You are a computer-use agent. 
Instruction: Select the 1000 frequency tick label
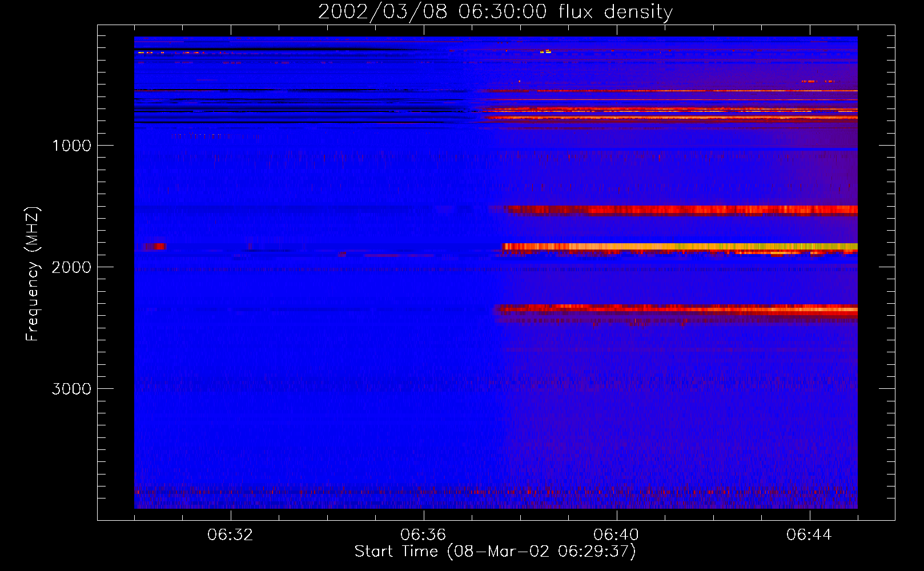[x=71, y=146]
